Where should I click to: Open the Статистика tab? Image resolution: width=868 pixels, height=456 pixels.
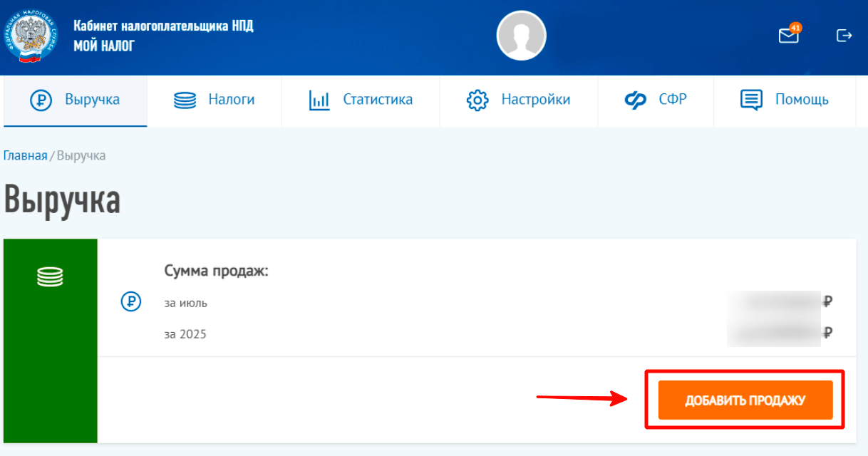[361, 100]
